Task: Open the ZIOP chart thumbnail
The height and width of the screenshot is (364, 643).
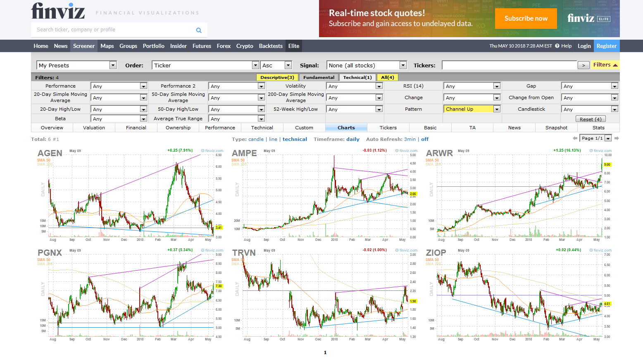Action: [519, 295]
